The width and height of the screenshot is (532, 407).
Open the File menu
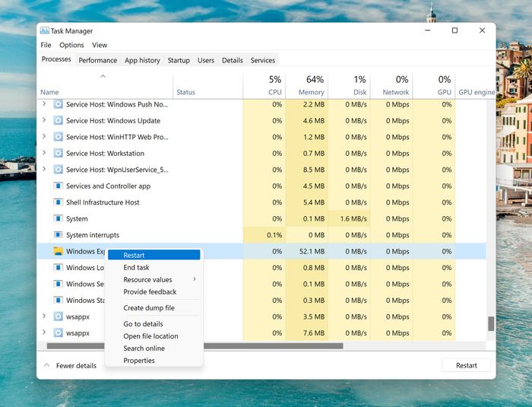46,45
